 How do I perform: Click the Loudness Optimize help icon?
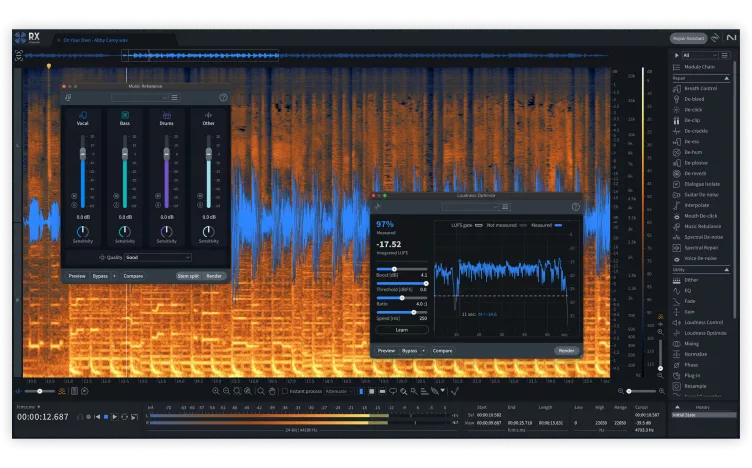point(575,206)
